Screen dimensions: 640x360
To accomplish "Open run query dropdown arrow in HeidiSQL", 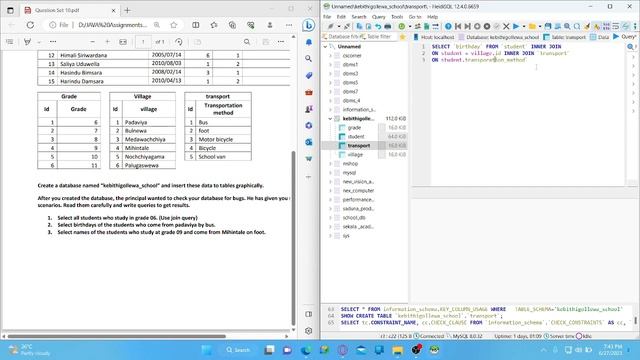I will [x=524, y=27].
